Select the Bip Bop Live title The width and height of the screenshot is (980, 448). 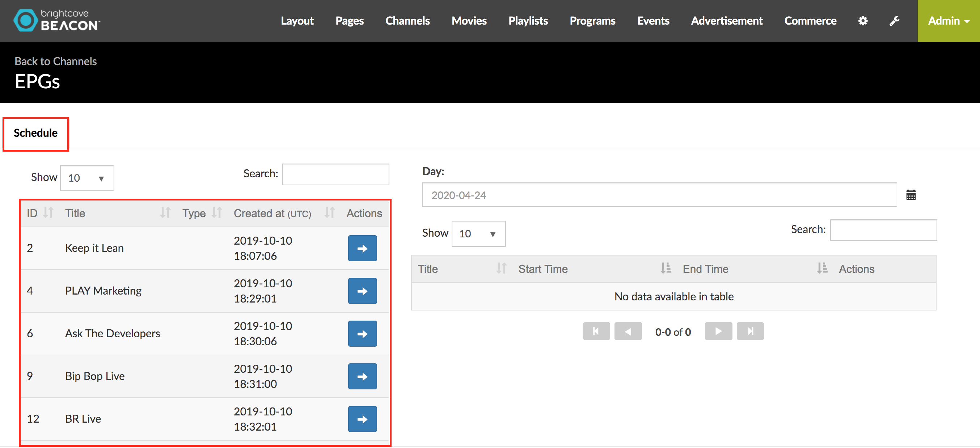tap(95, 376)
